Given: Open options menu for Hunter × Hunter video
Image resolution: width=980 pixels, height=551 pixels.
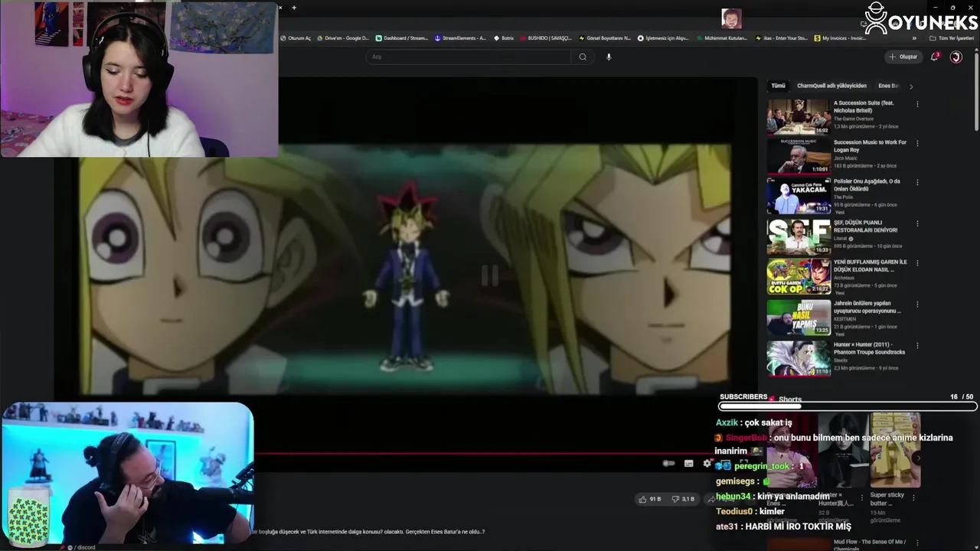Looking at the screenshot, I should pos(917,346).
